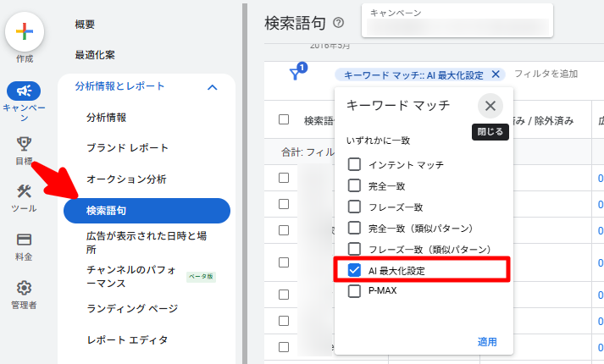Open the キャンペーン megaphone icon
The height and width of the screenshot is (364, 604).
point(25,91)
